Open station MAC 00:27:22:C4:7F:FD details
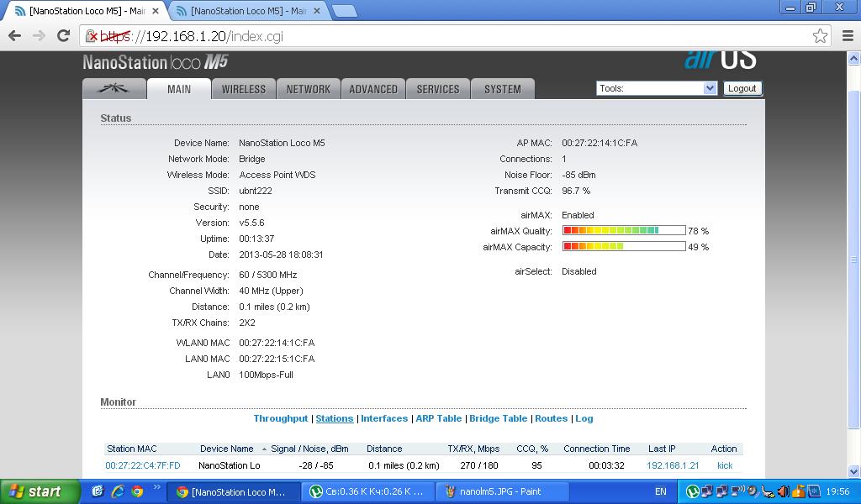This screenshot has width=861, height=504. click(143, 465)
